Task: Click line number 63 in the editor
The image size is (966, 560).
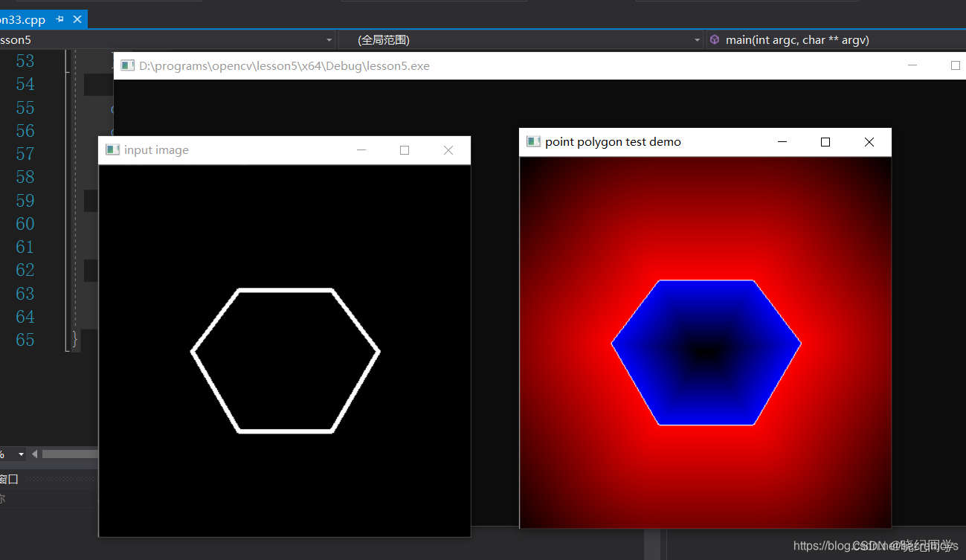Action: [25, 294]
